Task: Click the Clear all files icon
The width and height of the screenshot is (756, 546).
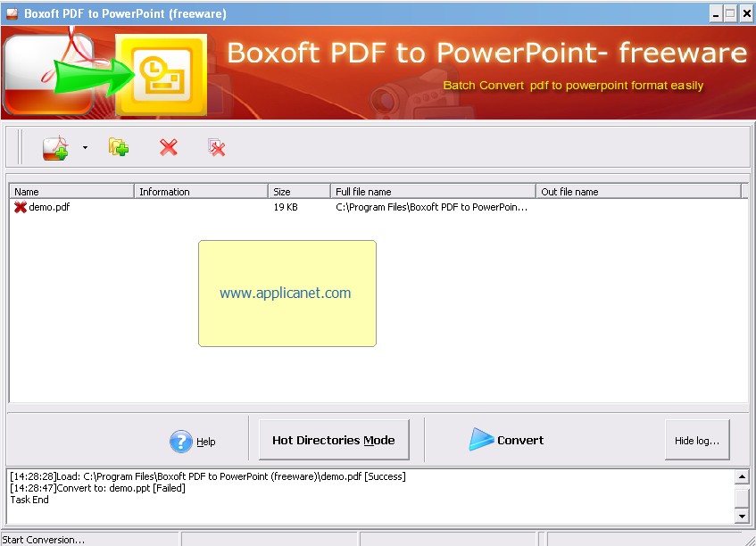Action: (217, 147)
